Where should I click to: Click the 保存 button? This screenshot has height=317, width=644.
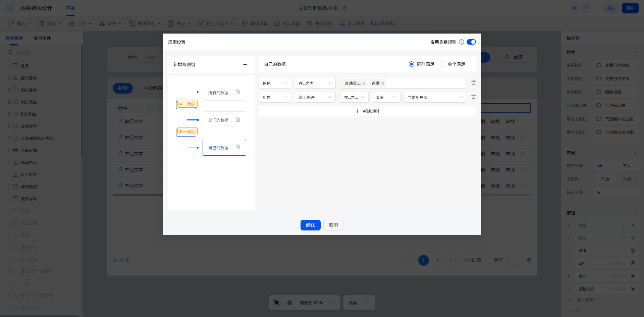[630, 8]
